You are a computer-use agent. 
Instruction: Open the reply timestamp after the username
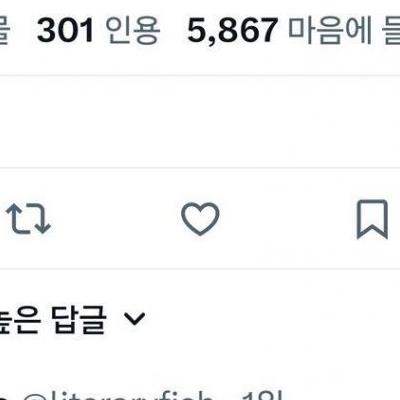pos(262,395)
